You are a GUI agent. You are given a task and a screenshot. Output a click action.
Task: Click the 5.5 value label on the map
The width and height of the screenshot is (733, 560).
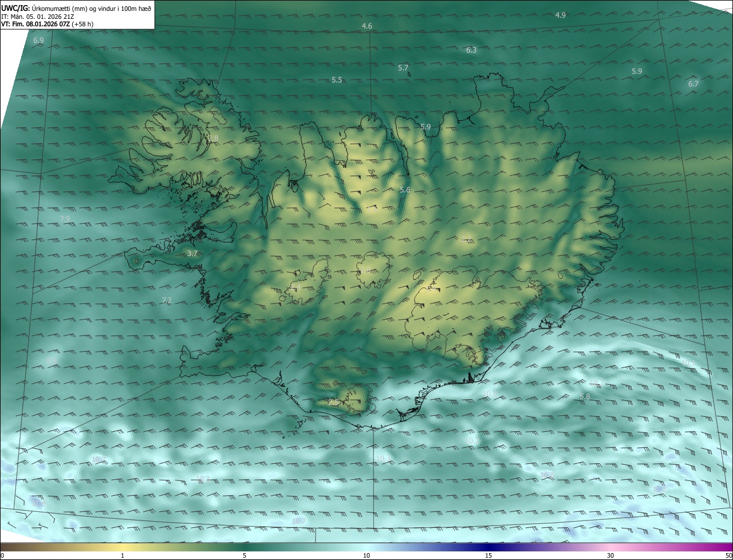[337, 80]
